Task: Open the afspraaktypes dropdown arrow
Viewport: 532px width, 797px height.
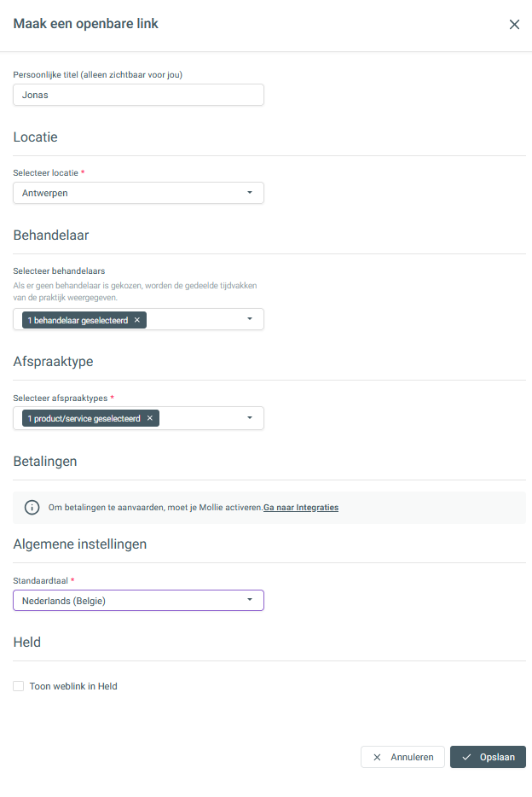Action: (x=250, y=418)
